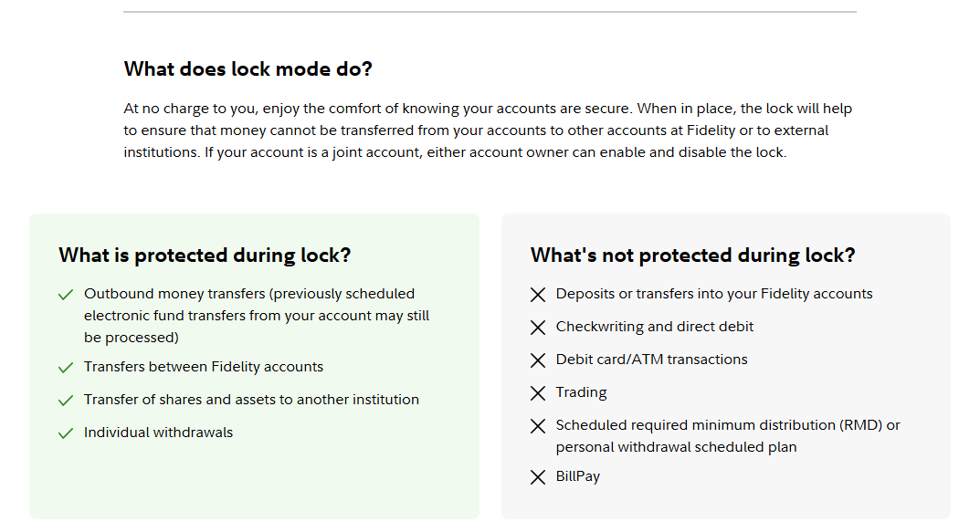Viewport: 980px width, 532px height.
Task: Click 'What's not protected during lock?' heading
Action: [692, 256]
